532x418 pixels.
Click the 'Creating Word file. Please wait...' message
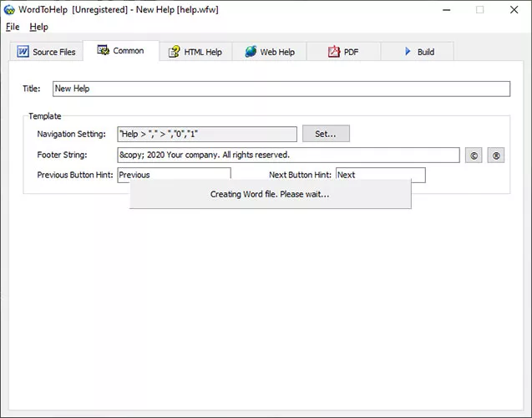[x=270, y=194]
